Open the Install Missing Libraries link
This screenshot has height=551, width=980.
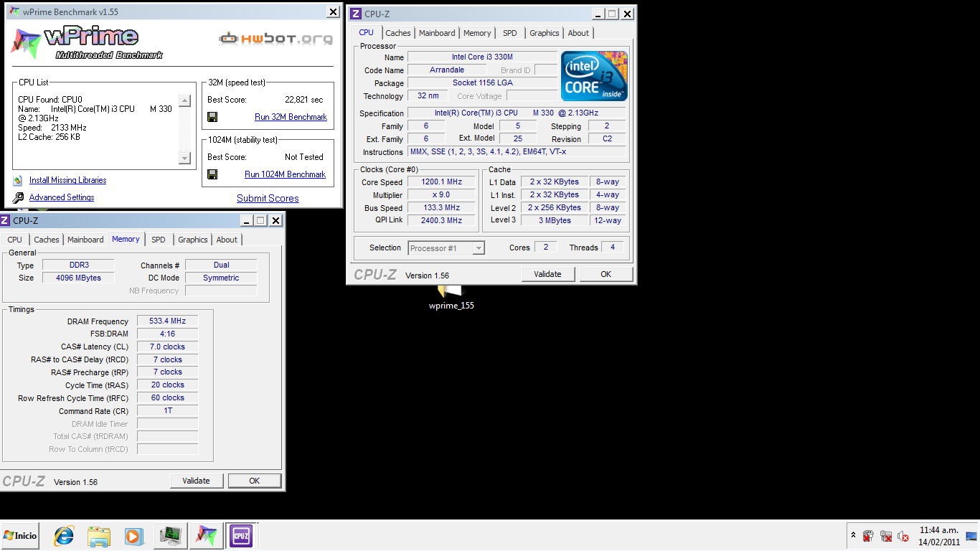(x=67, y=180)
